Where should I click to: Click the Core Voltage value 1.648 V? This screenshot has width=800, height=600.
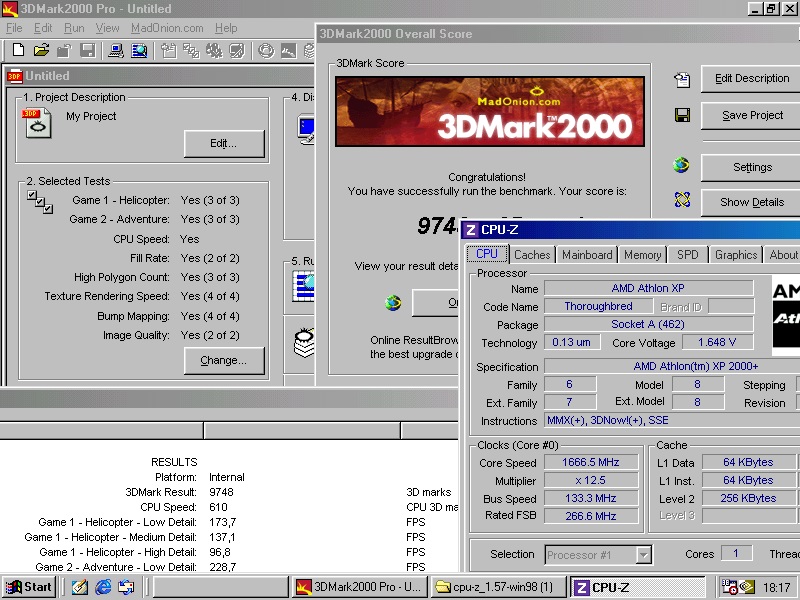[717, 342]
